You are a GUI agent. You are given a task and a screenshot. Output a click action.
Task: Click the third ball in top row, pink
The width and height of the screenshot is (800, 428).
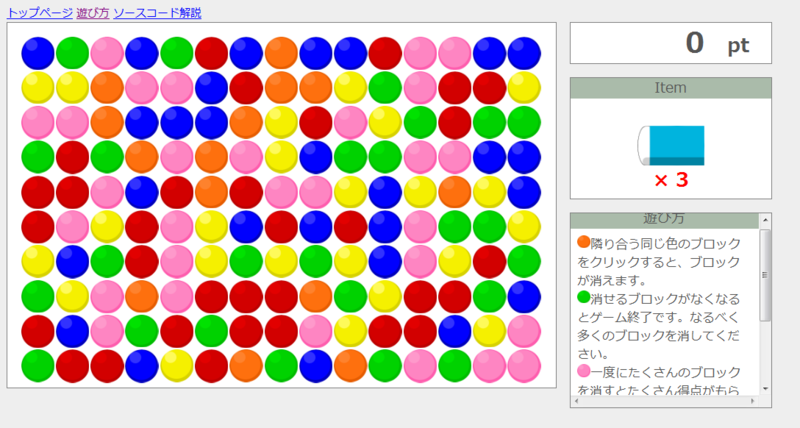point(107,53)
